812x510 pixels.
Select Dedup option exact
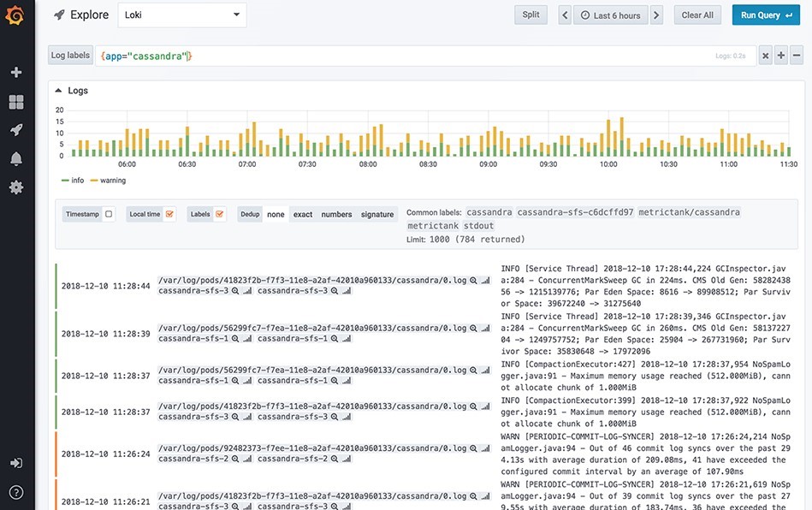(303, 214)
